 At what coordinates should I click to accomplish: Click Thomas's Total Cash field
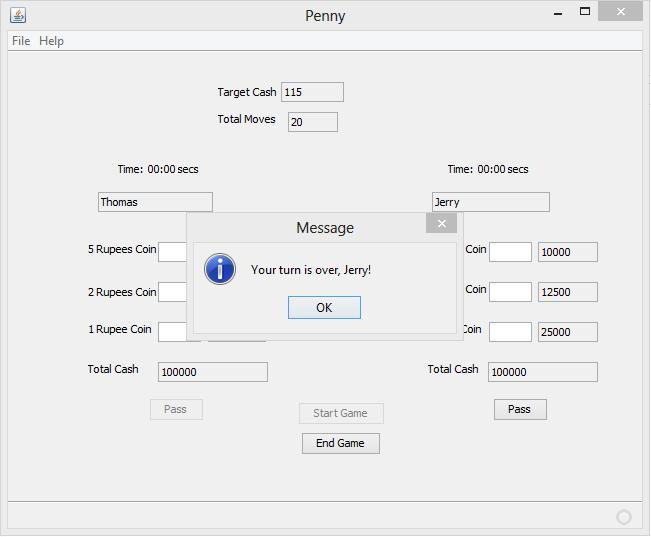(x=212, y=372)
